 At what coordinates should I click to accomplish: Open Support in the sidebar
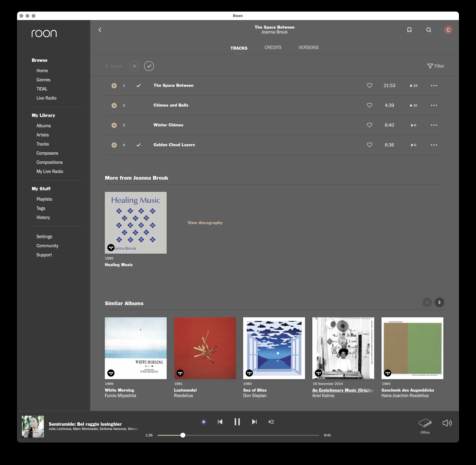44,255
